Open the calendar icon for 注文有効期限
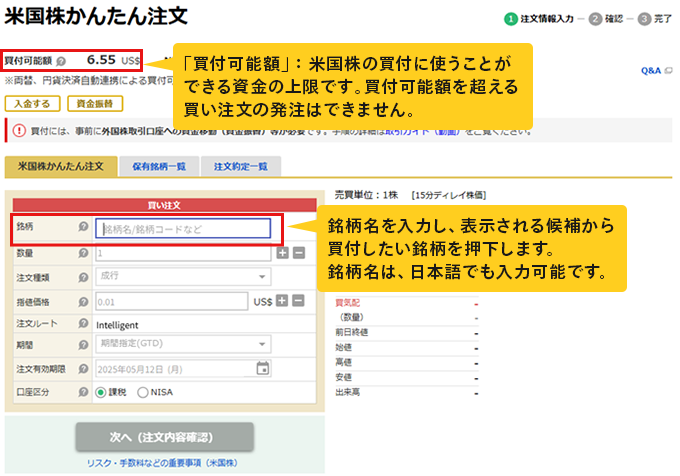The image size is (680, 476). 262,368
